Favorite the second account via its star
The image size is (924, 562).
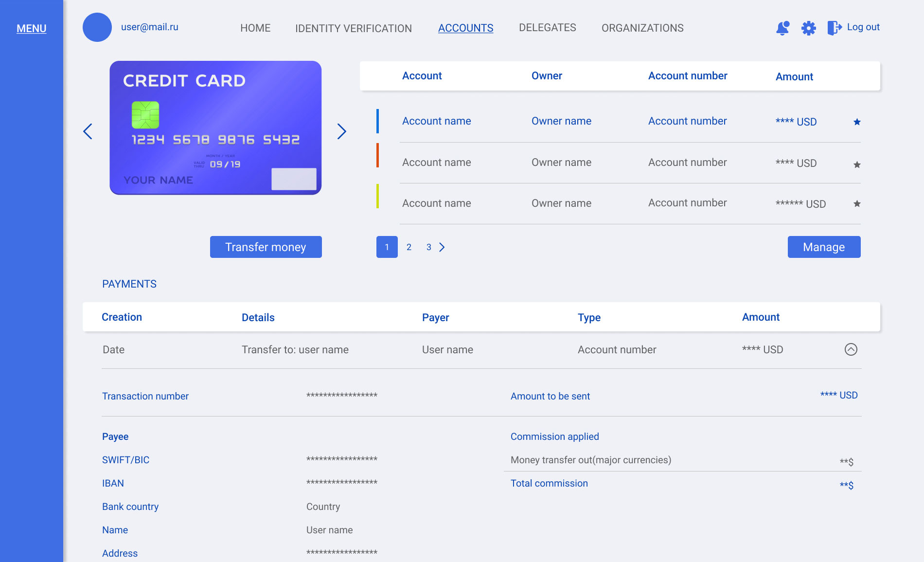click(856, 165)
